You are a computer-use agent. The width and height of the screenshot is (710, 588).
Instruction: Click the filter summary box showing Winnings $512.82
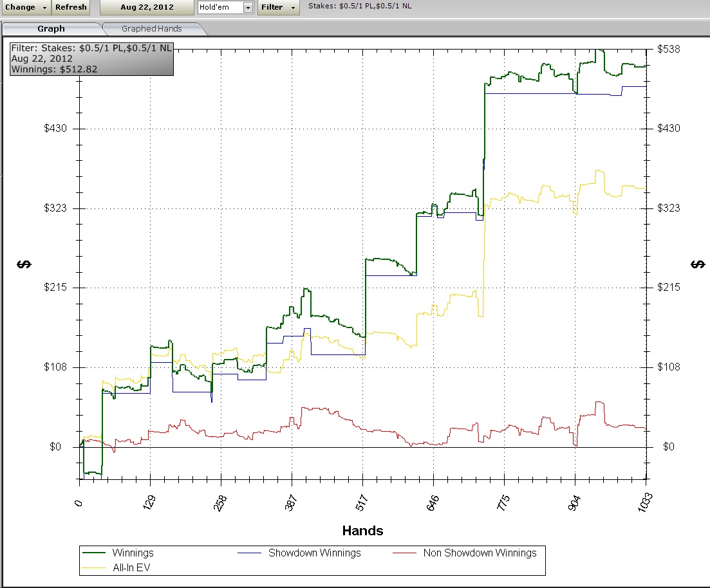click(91, 59)
